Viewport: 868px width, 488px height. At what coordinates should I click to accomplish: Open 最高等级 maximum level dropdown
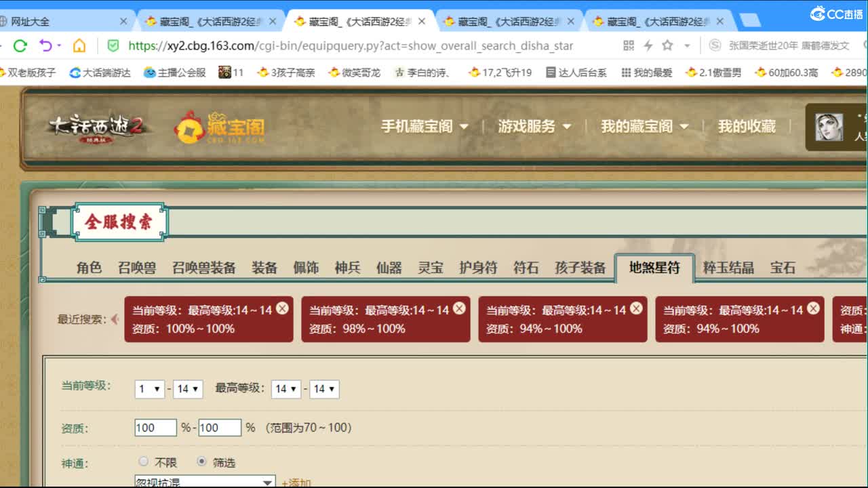click(x=324, y=389)
